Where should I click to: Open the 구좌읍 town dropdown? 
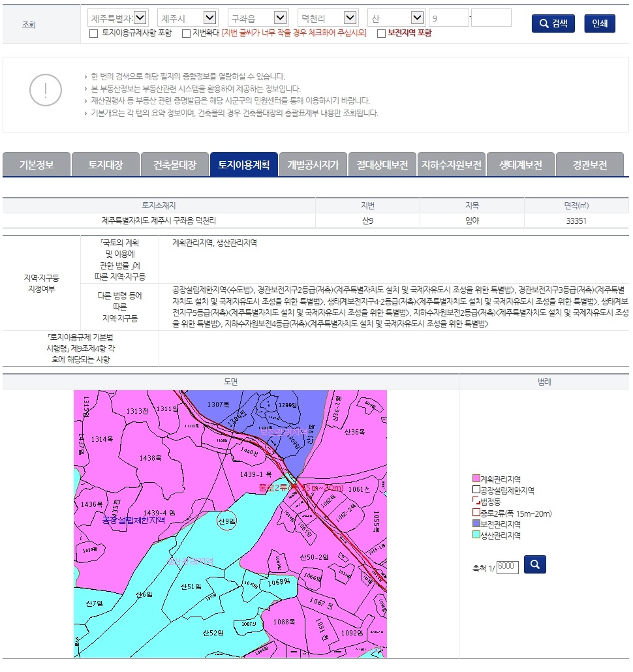258,18
